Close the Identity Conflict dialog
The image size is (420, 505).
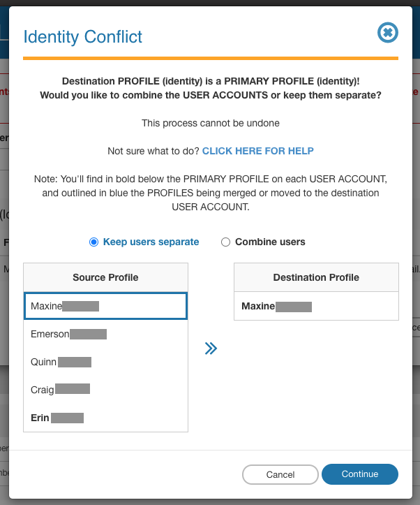[387, 32]
